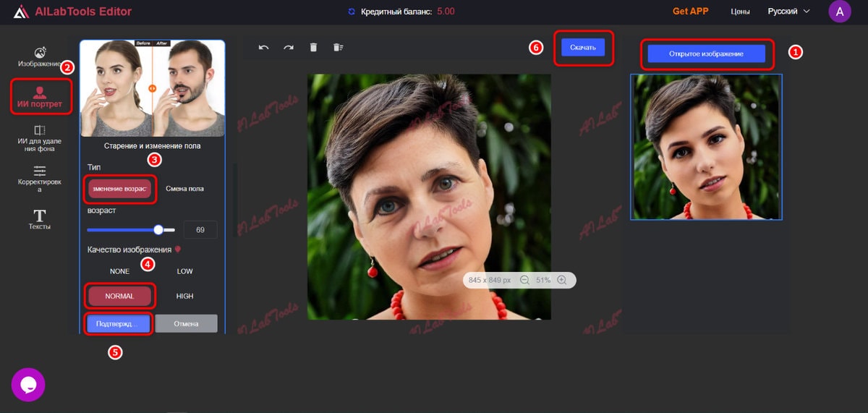Click the age slider handle
868x413 pixels.
point(158,230)
